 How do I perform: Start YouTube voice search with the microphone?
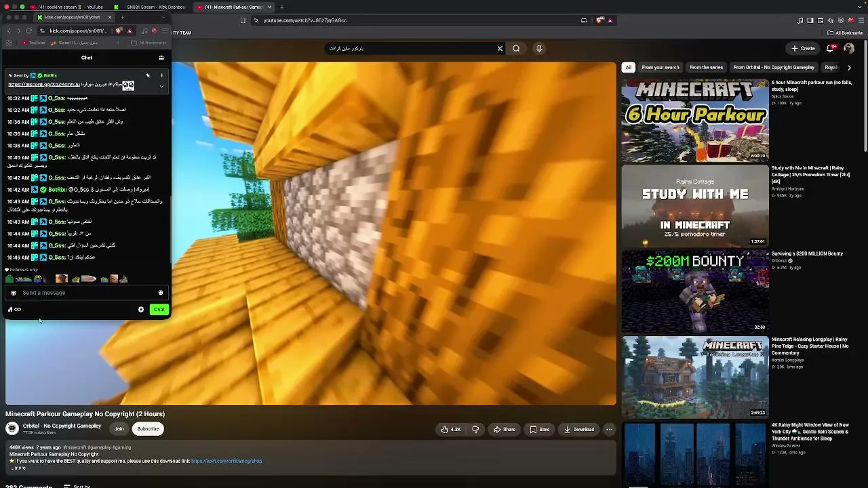(539, 48)
